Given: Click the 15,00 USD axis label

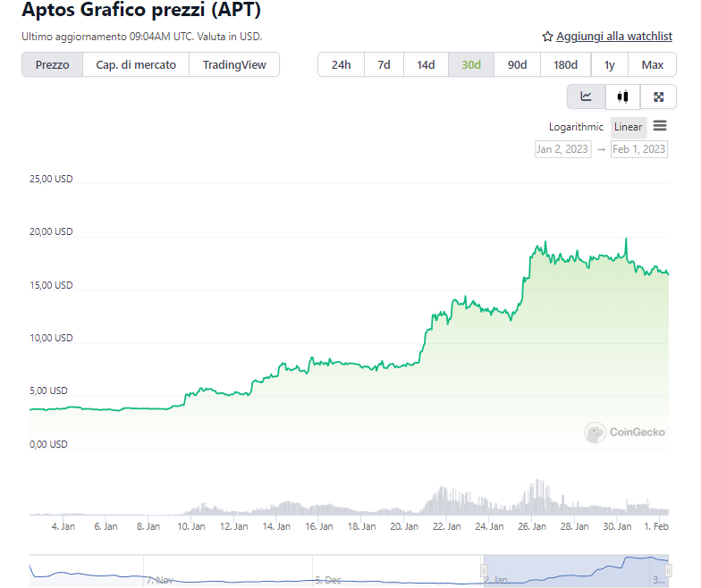Looking at the screenshot, I should tap(51, 285).
